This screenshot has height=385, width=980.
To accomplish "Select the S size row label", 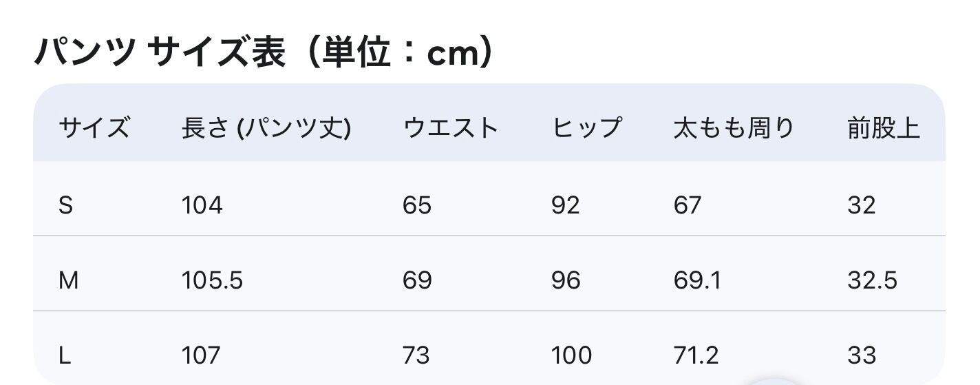I will 65,205.
